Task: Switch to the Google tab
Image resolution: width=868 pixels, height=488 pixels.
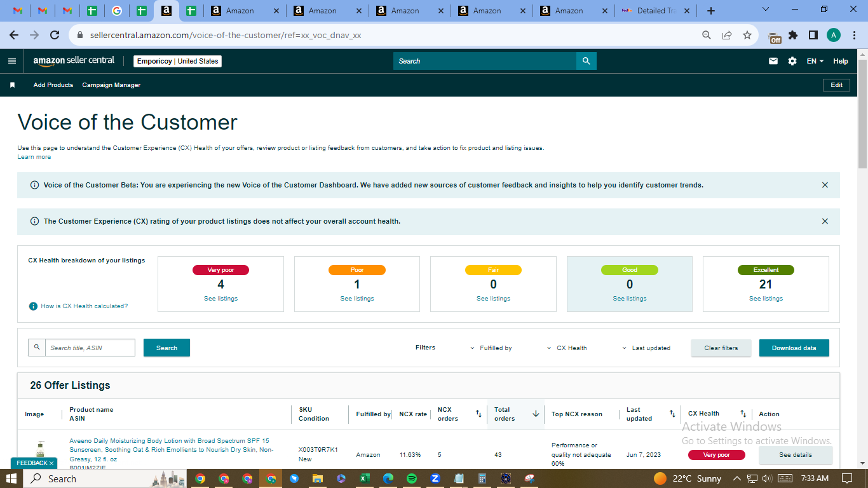Action: (x=116, y=11)
